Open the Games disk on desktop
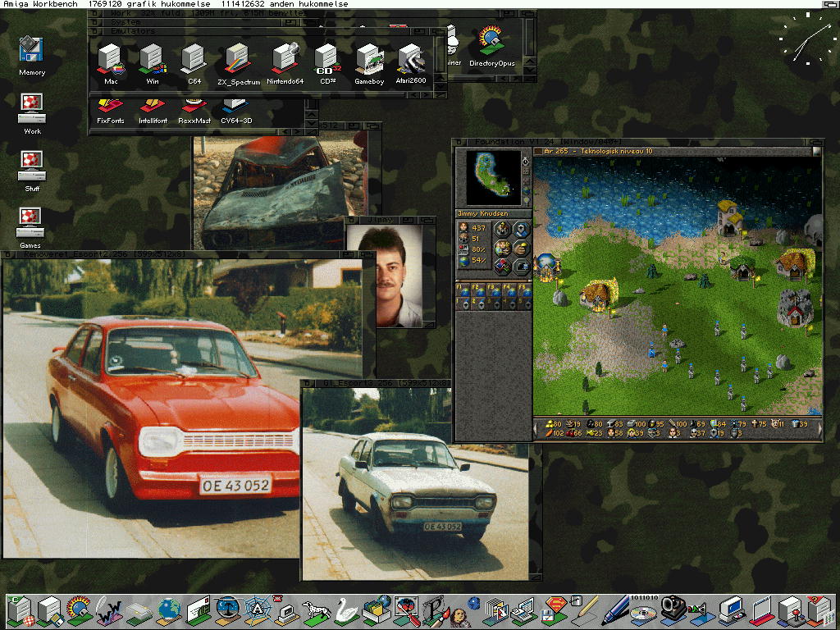Image resolution: width=840 pixels, height=630 pixels. coord(31,223)
